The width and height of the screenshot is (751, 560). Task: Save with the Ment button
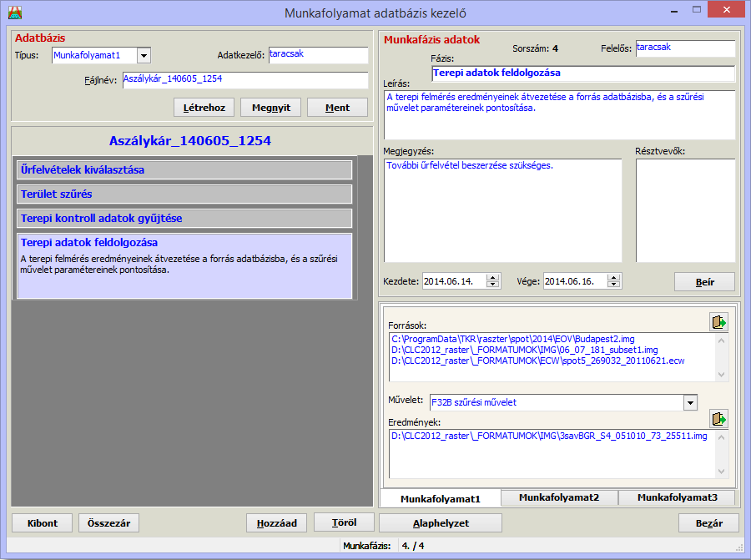337,108
